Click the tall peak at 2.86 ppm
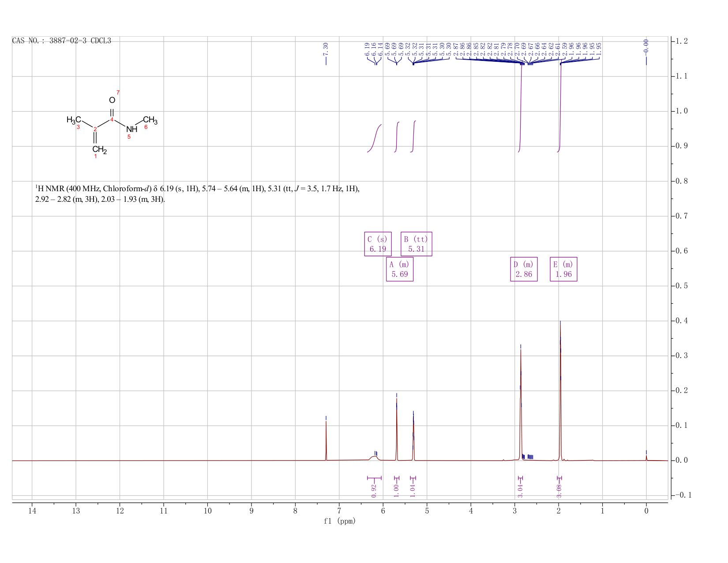Viewport: 728px width, 563px height. [x=521, y=404]
